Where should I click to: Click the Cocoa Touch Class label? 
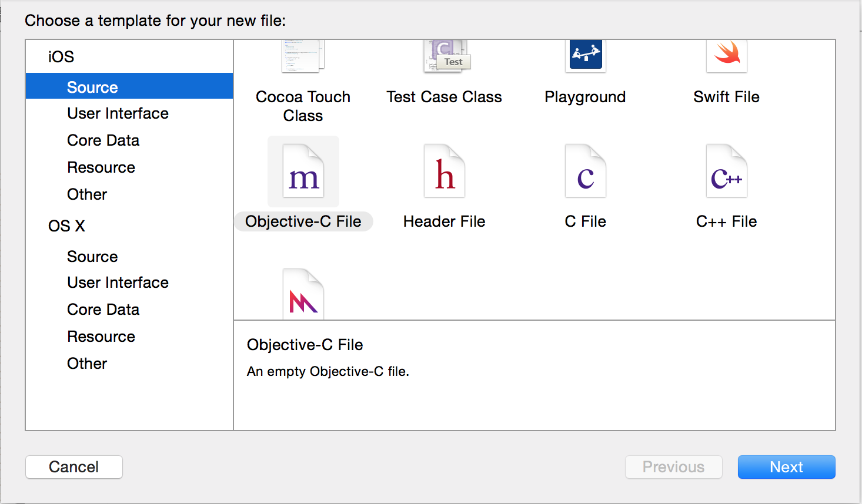pyautogui.click(x=303, y=106)
